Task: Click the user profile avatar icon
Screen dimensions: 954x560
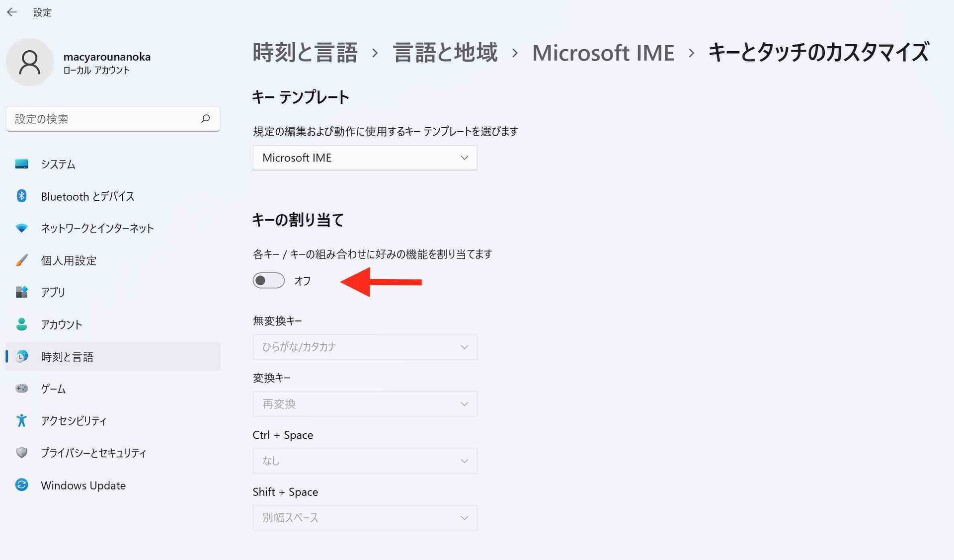Action: click(30, 62)
